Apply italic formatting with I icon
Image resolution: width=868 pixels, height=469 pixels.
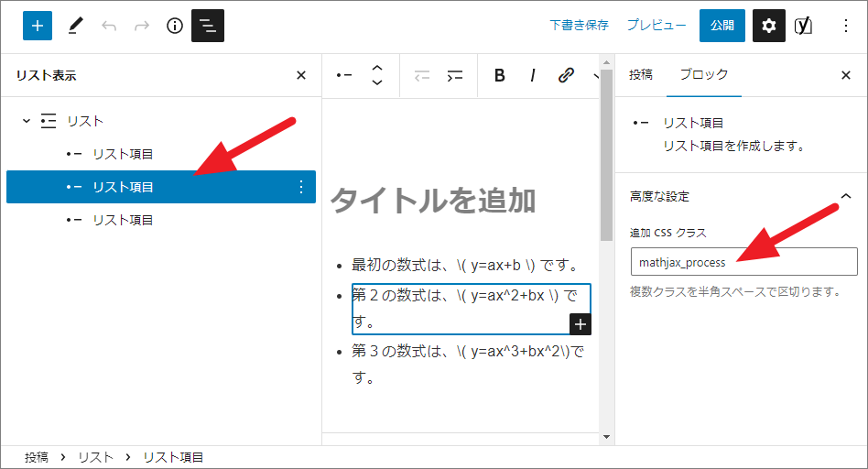(x=532, y=76)
